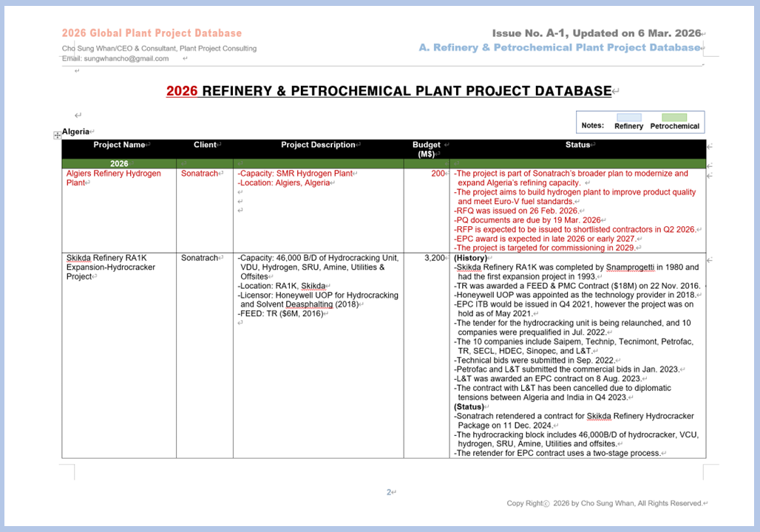The width and height of the screenshot is (760, 532).
Task: Click 'Cho Sung Whan/CEO & Consultant' header line
Action: click(x=159, y=49)
